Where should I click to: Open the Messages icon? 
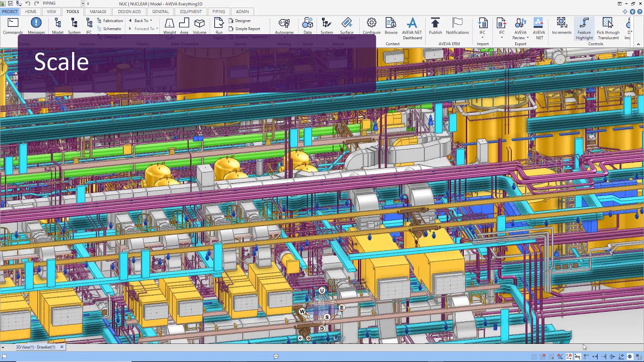coord(36,26)
